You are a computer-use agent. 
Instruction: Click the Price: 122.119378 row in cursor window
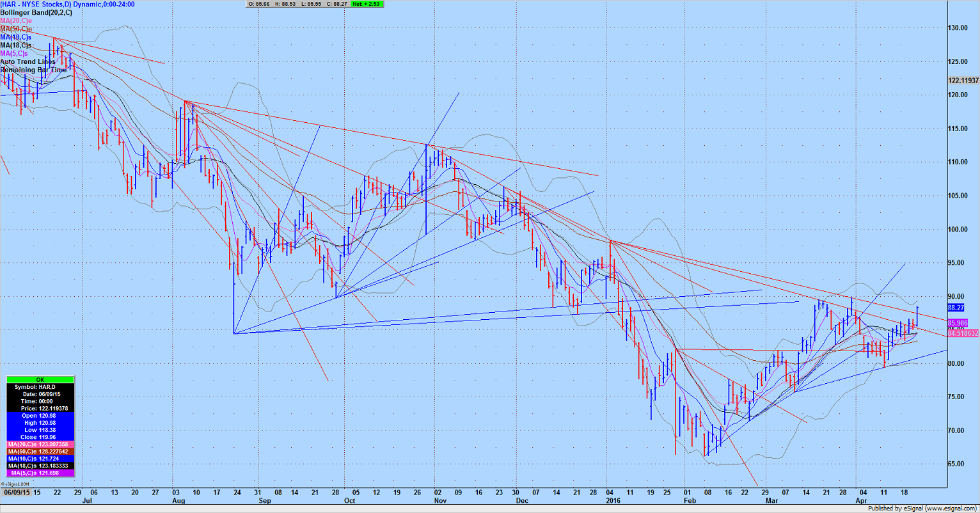click(40, 408)
